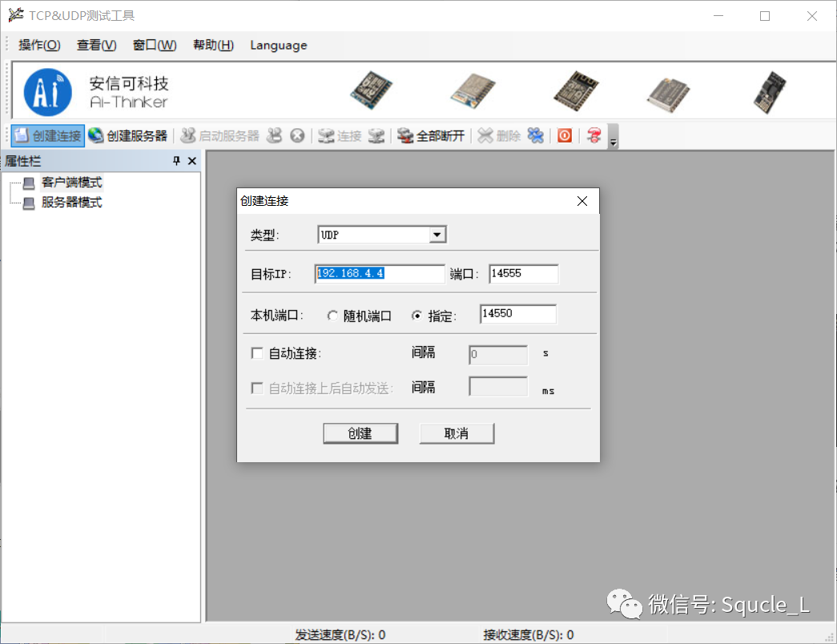Click the first blue ESP module image
The width and height of the screenshot is (837, 644).
(371, 91)
